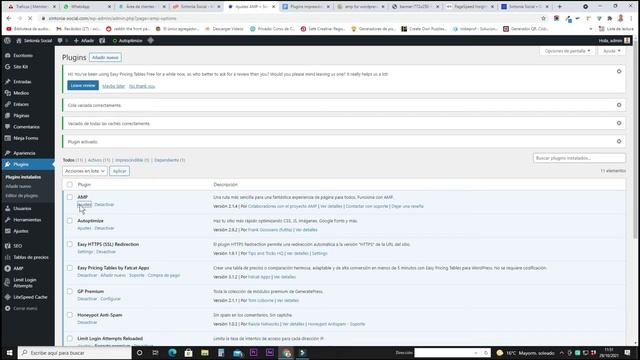Collapse the menu with Cerrar menú
Viewport: 640px width, 360px height.
[21, 309]
